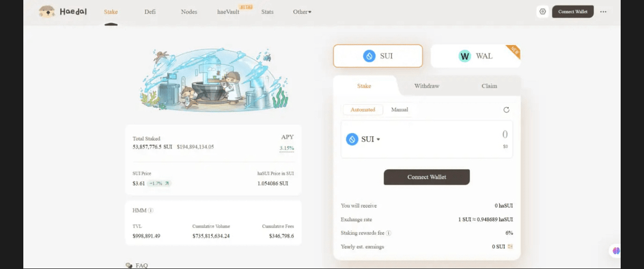This screenshot has height=269, width=644.
Task: Click the $194,894,134.05 staked value
Action: (x=195, y=147)
